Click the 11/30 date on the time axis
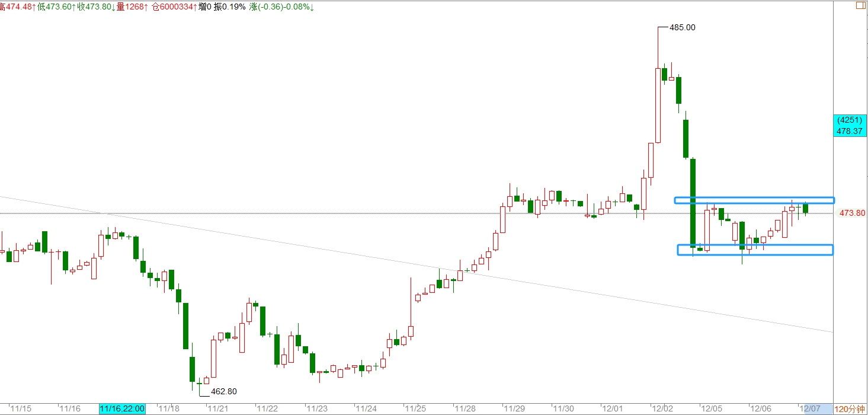 [563, 408]
